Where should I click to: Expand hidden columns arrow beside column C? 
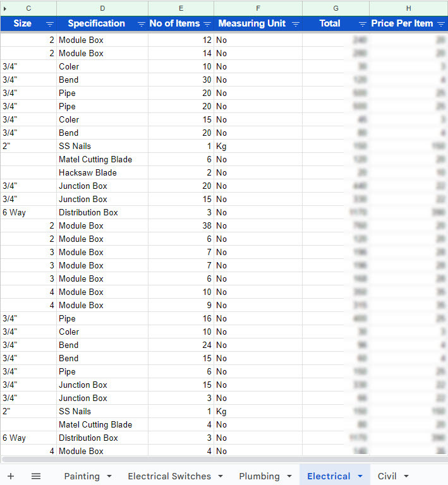coord(5,8)
